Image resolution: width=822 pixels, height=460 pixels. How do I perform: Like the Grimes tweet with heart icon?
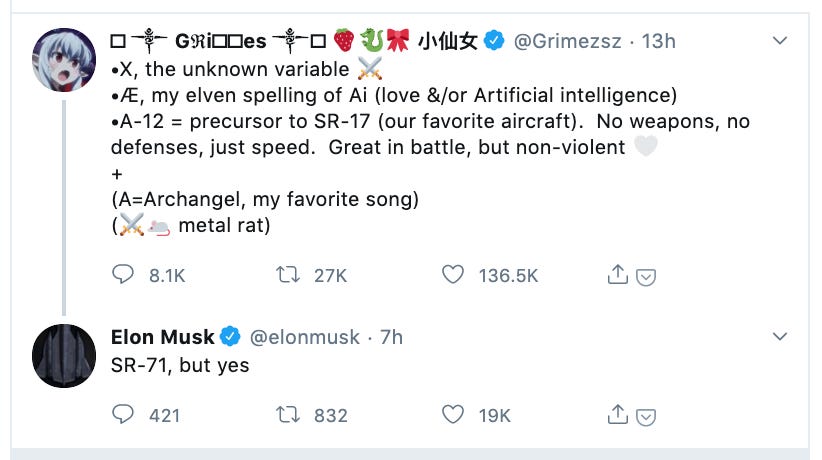point(454,275)
